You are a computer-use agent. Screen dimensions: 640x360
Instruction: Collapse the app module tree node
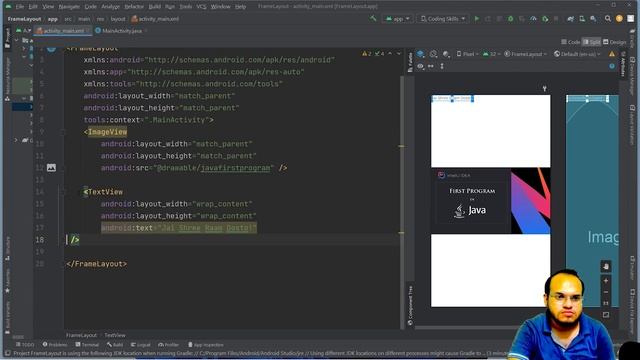pyautogui.click(x=17, y=40)
